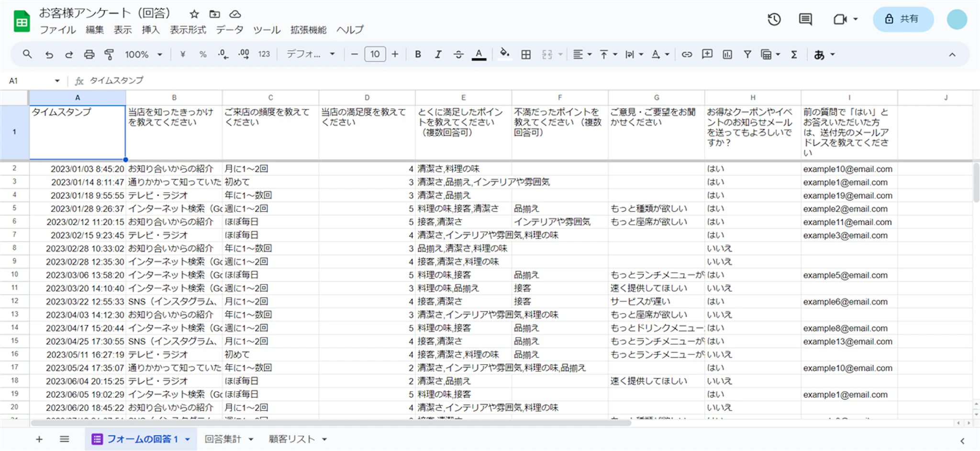
Task: Open the font family dropdown
Action: (310, 55)
